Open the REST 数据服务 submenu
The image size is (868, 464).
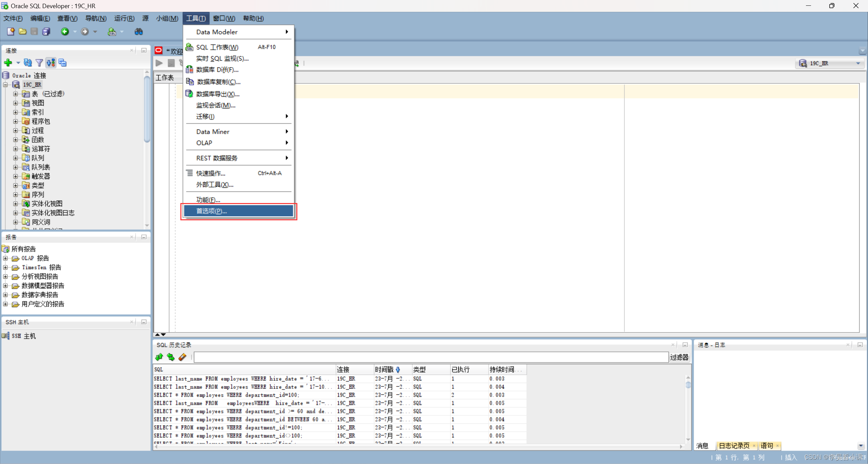(239, 158)
